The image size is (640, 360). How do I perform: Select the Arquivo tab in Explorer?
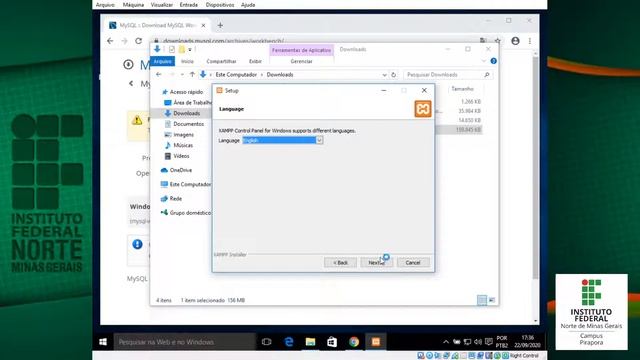(x=162, y=61)
